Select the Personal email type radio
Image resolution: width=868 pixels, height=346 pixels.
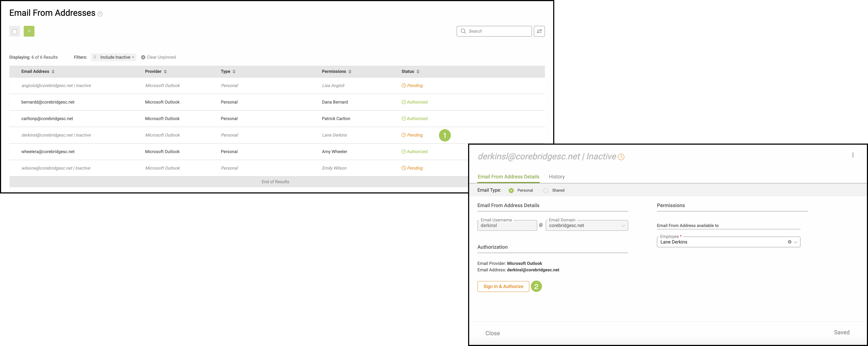511,191
